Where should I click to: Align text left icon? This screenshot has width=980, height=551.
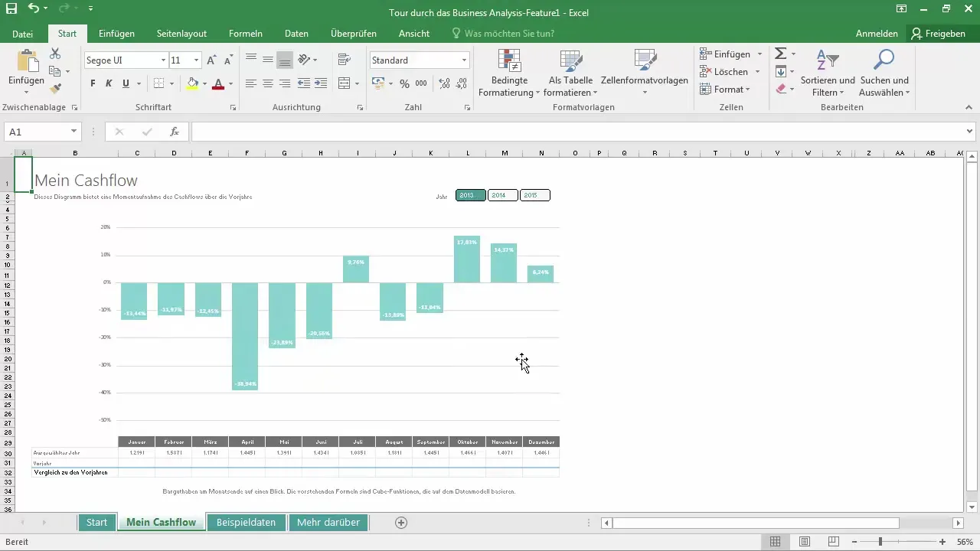(x=251, y=83)
